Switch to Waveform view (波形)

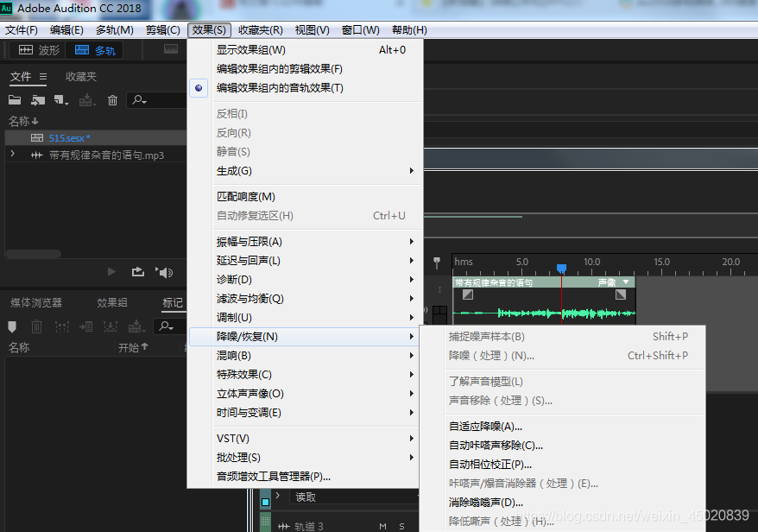[x=39, y=50]
